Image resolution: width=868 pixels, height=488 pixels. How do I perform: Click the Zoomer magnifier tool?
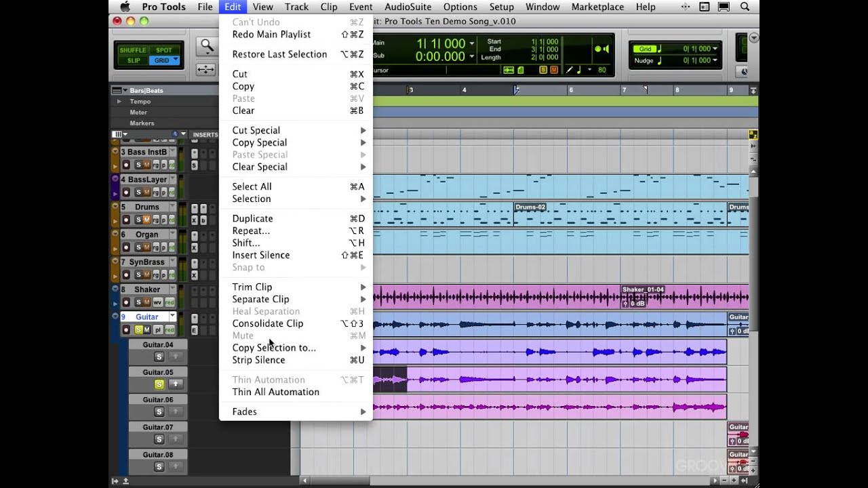point(205,47)
